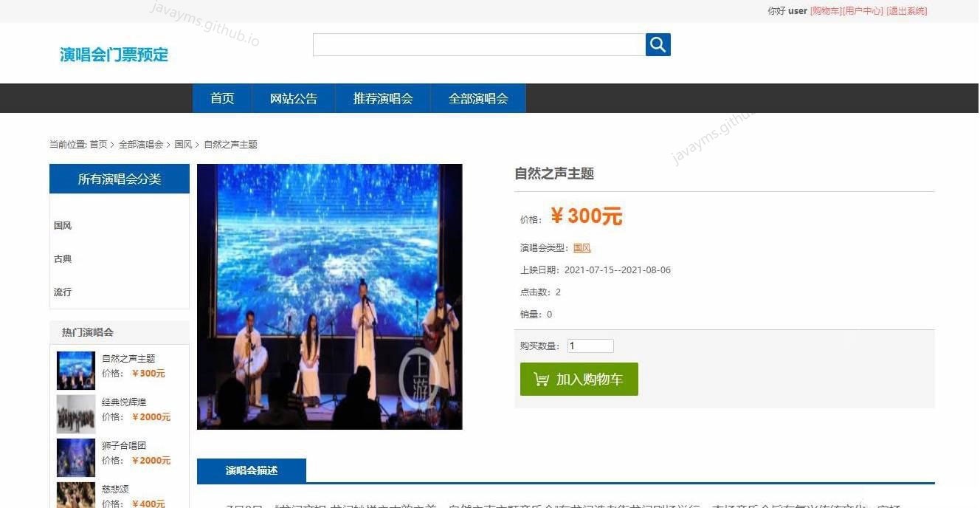Click the 热门演唱会 section header
This screenshot has height=508, width=980.
(120, 332)
